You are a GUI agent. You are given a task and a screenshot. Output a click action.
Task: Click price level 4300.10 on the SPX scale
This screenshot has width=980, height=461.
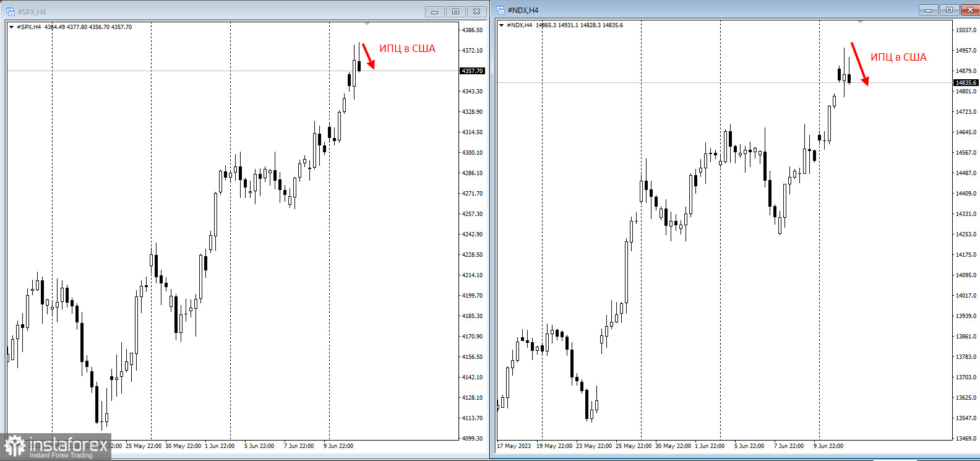click(472, 153)
